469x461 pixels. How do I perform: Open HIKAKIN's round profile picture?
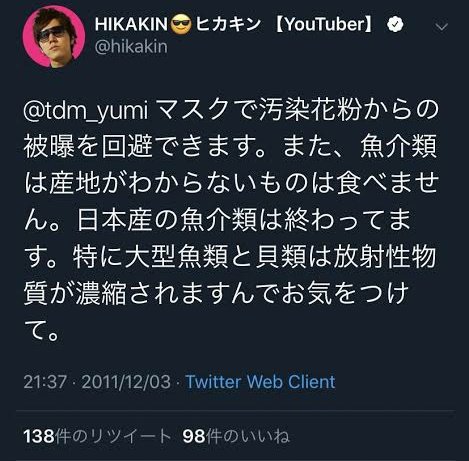(54, 36)
